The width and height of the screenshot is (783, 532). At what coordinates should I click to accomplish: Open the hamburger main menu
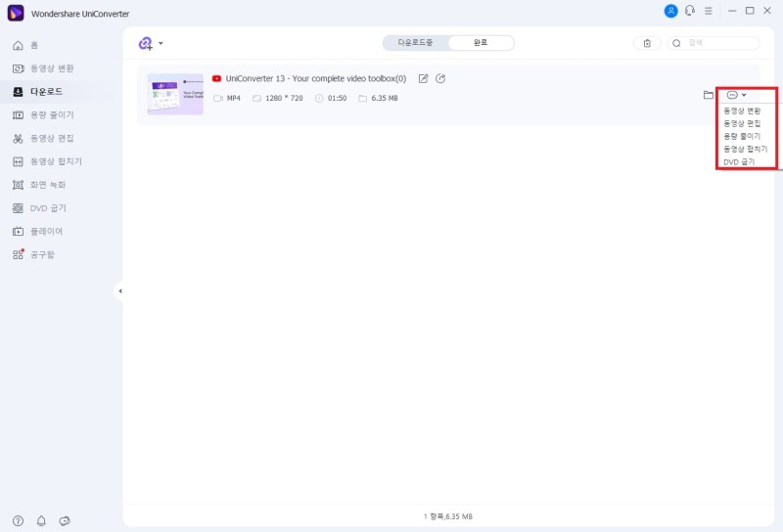tap(708, 11)
